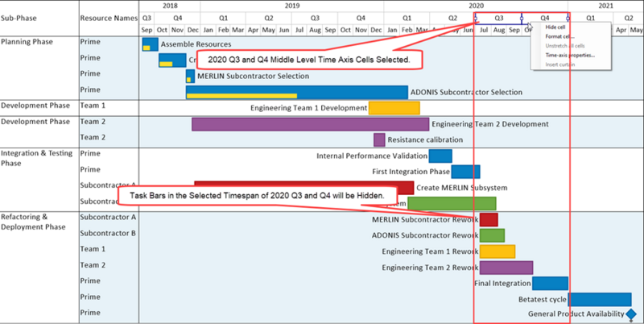Screen dimensions: 644x324
Task: Select the 2019 Q4 quarter cell
Action: point(361,18)
